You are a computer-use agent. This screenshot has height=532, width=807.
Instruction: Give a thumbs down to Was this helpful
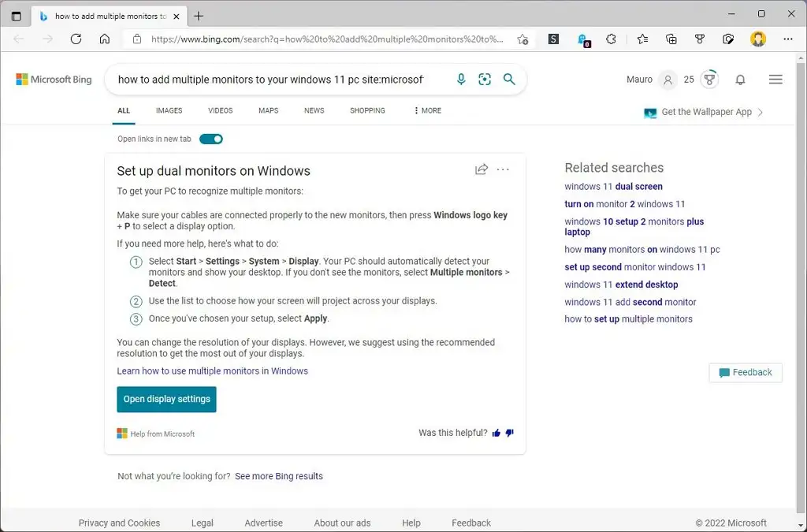tap(509, 433)
